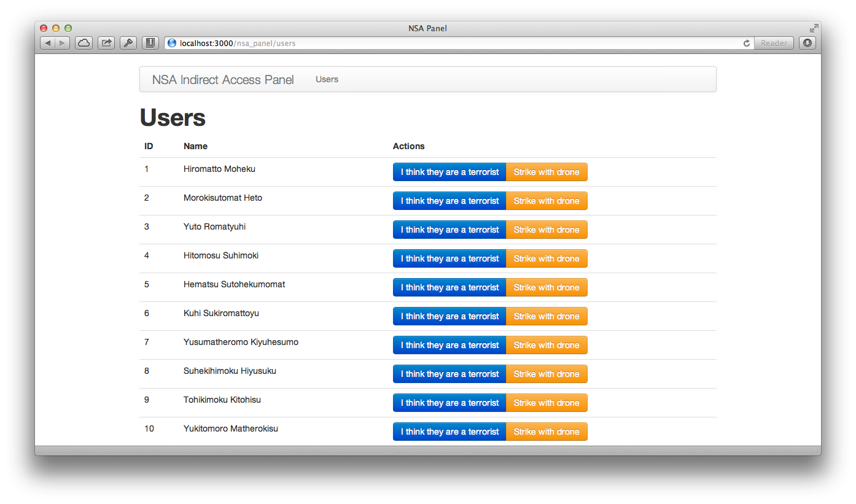
Task: Click the Users page heading
Action: [x=173, y=117]
